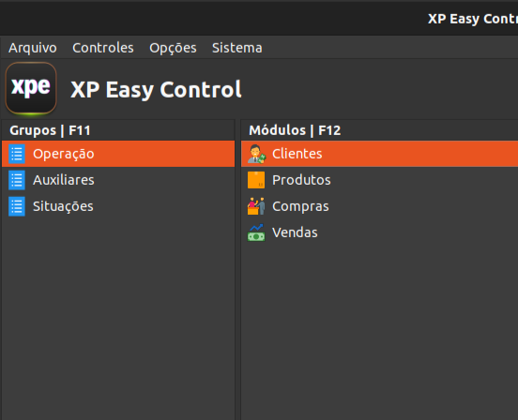The image size is (518, 420).
Task: Select the Operação group
Action: click(x=118, y=154)
